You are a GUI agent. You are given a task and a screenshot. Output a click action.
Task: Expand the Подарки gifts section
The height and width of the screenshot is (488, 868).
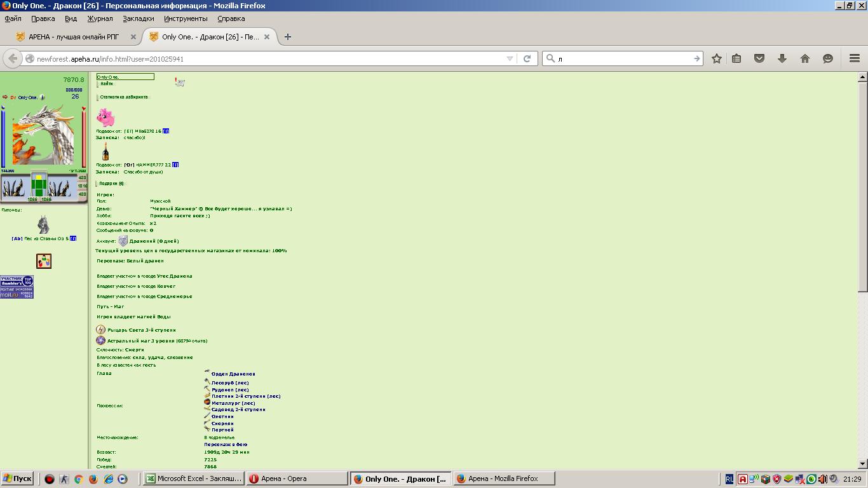pyautogui.click(x=112, y=184)
